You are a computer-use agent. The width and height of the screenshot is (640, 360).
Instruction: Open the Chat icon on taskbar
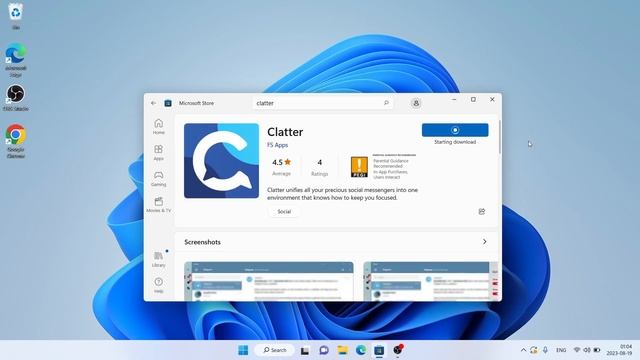324,350
